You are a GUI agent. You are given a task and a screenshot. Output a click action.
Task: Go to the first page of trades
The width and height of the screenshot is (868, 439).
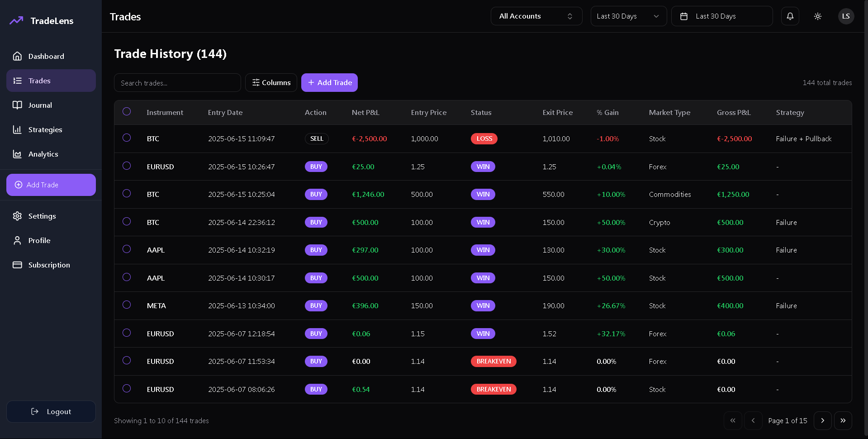[733, 420]
